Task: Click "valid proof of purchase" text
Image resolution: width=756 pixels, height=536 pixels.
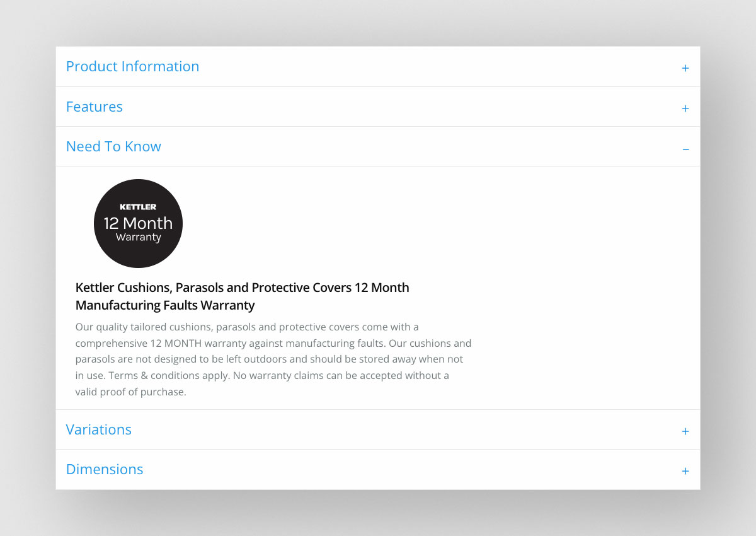Action: 130,392
